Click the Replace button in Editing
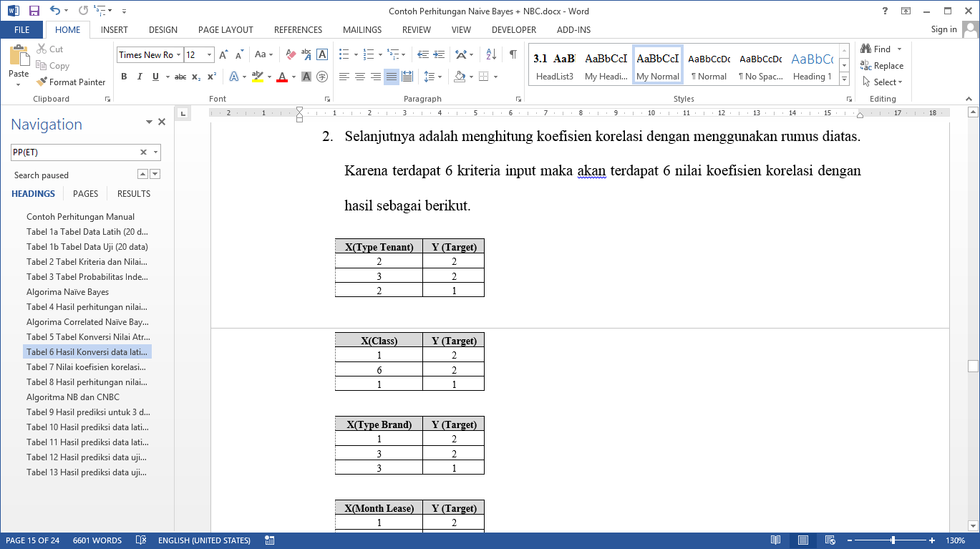This screenshot has width=980, height=549. (882, 66)
